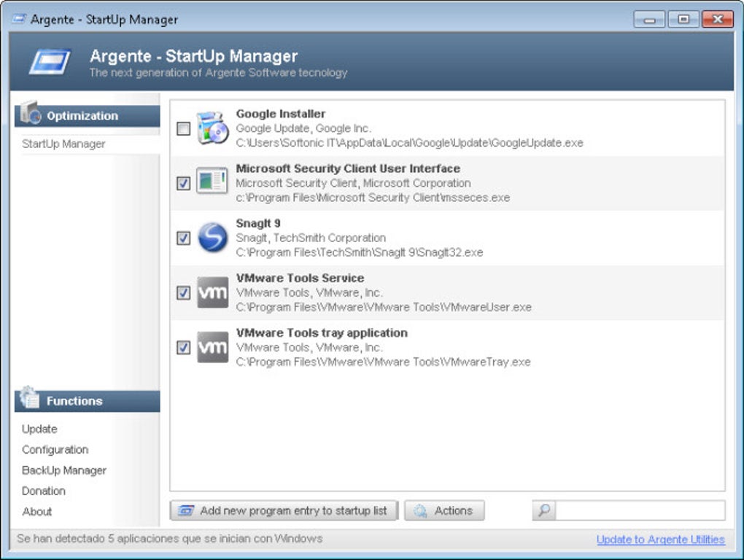The width and height of the screenshot is (744, 560).
Task: Select the Google Installer entry title
Action: (280, 114)
